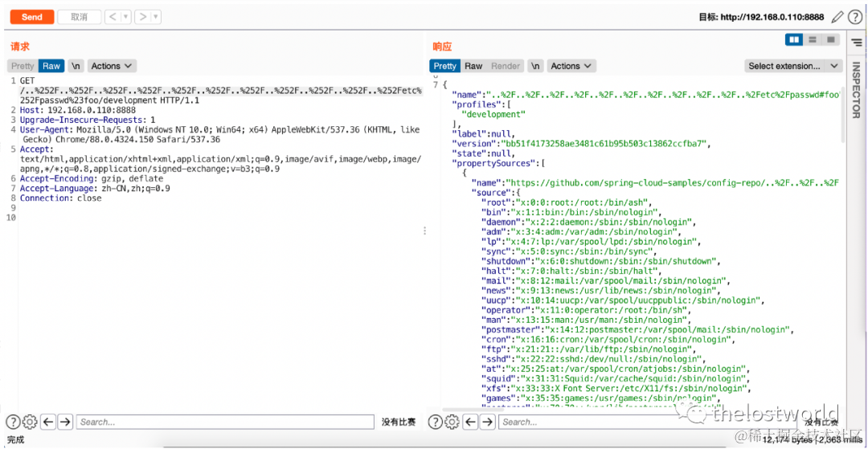Switch to combined tabbed layout view
868x449 pixels.
click(830, 40)
